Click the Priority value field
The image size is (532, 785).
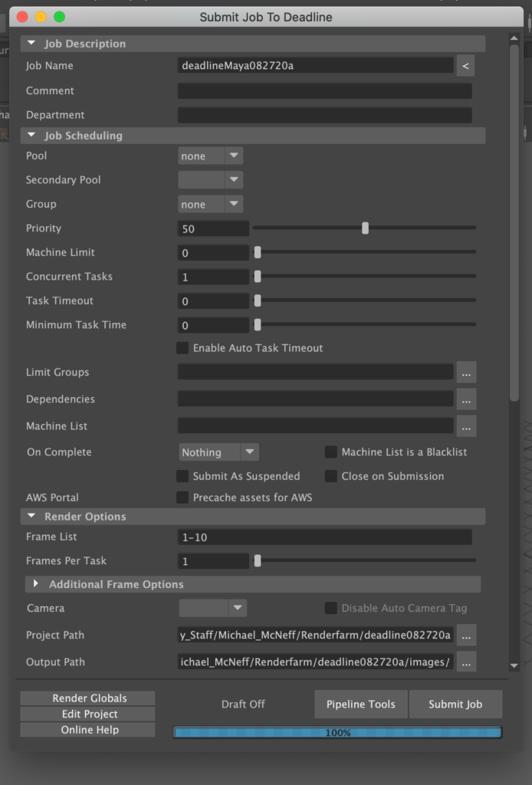pos(214,228)
